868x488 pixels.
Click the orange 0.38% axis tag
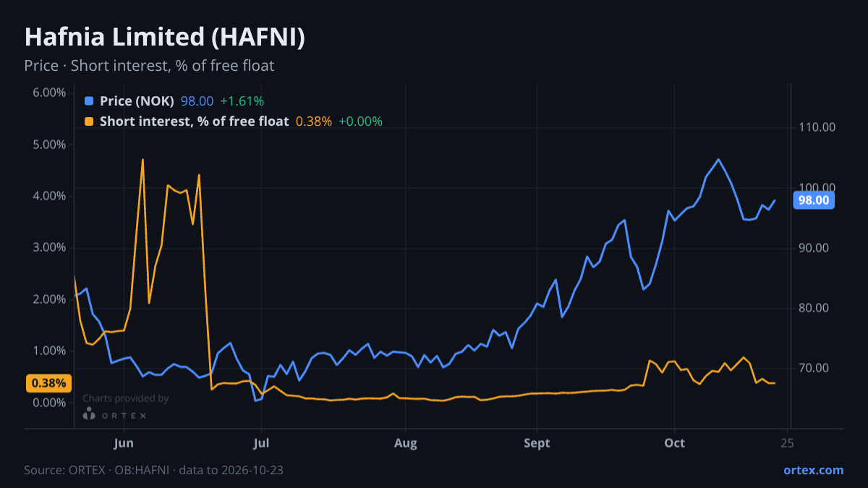(x=49, y=383)
